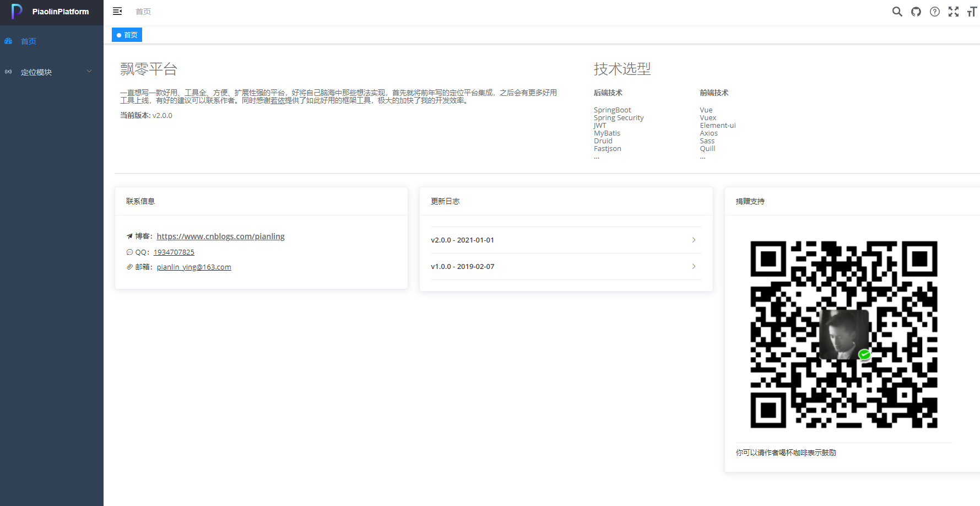Click Druid in backend list

[x=603, y=141]
